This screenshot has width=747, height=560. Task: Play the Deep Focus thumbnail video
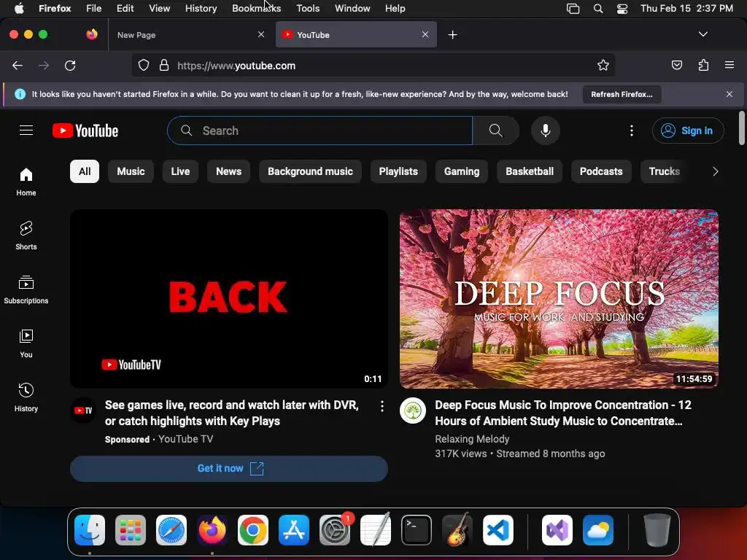(559, 298)
